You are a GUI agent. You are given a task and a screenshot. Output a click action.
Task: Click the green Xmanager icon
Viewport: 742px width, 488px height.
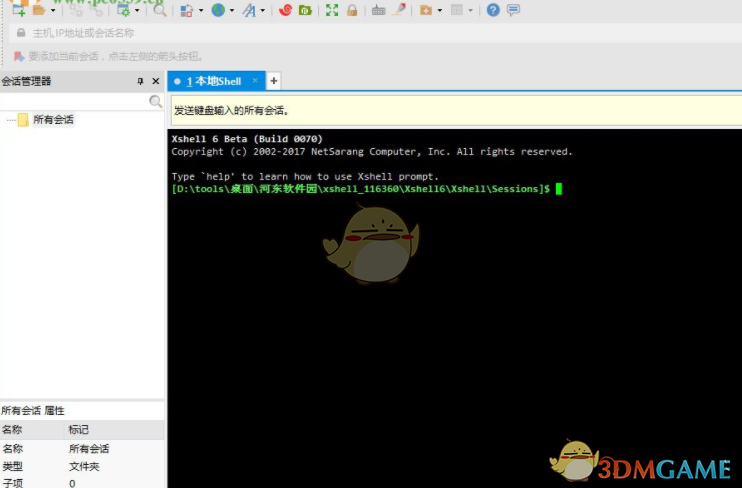coord(305,10)
